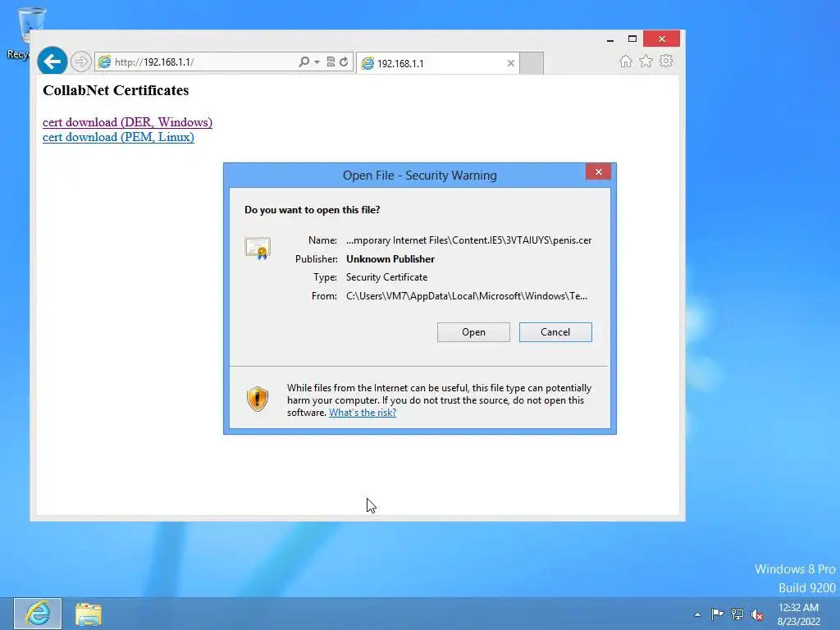Click the Open button in security warning

click(473, 332)
